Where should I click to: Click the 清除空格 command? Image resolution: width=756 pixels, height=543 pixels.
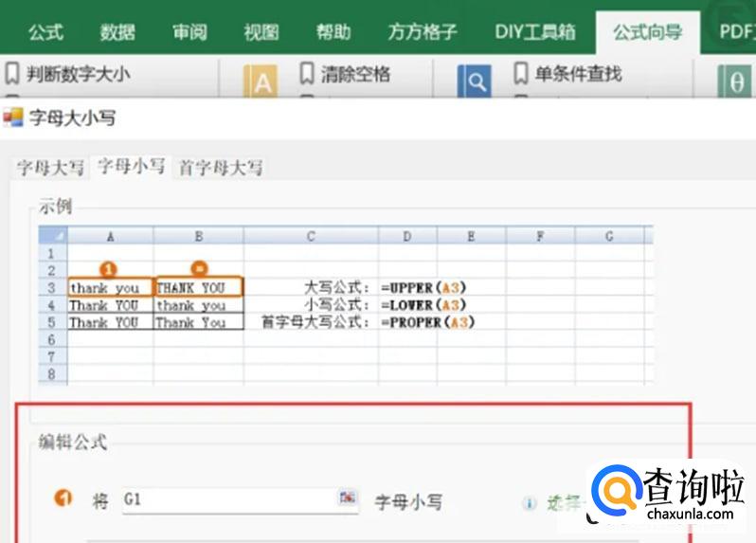[355, 74]
